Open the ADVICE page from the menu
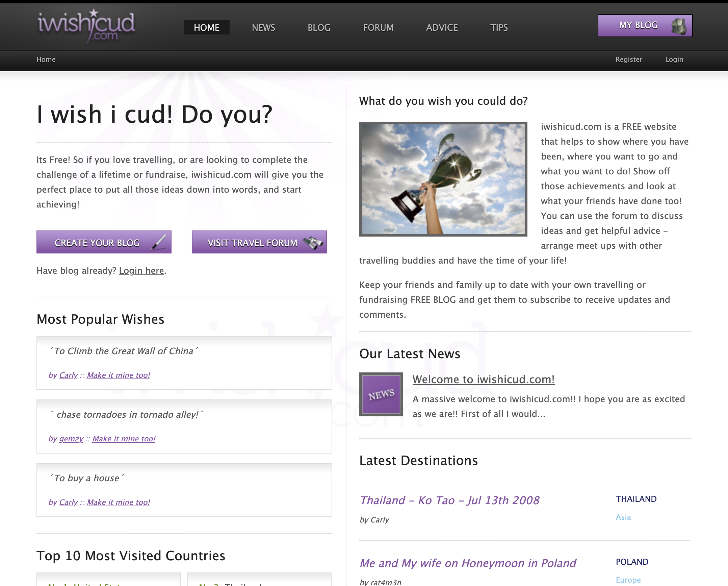The image size is (728, 586). (442, 27)
